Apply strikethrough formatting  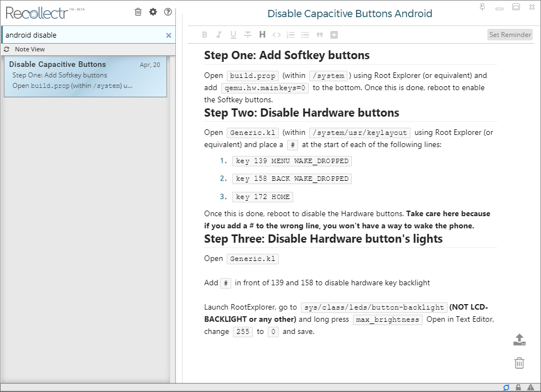coord(248,34)
